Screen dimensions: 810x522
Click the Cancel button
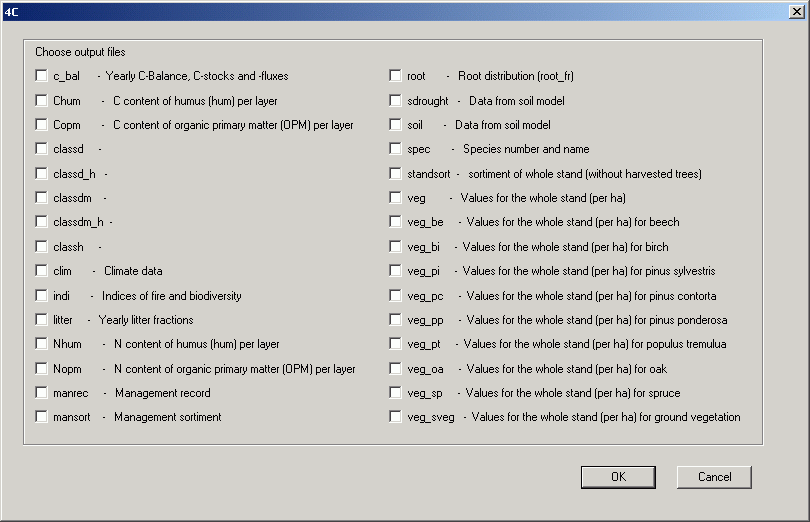coord(714,477)
